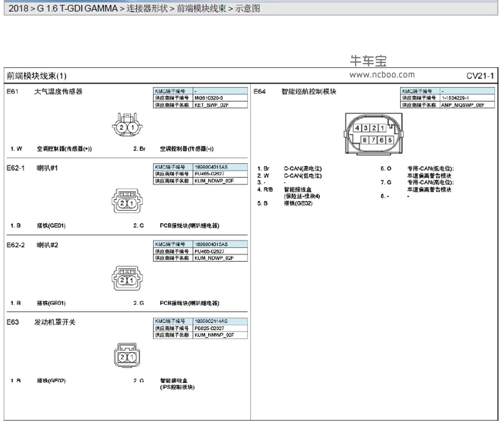The image size is (504, 425).
Task: Select pin 5 in E64 connector
Action: 390,140
